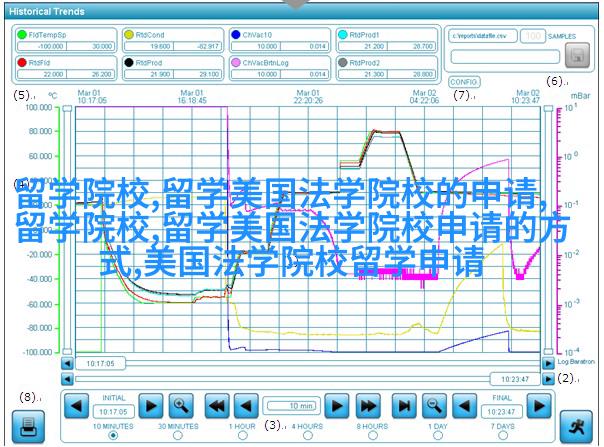Viewport: 604px width, 447px height.
Task: Click RtdProd2 value 21.300
Action: [x=363, y=74]
